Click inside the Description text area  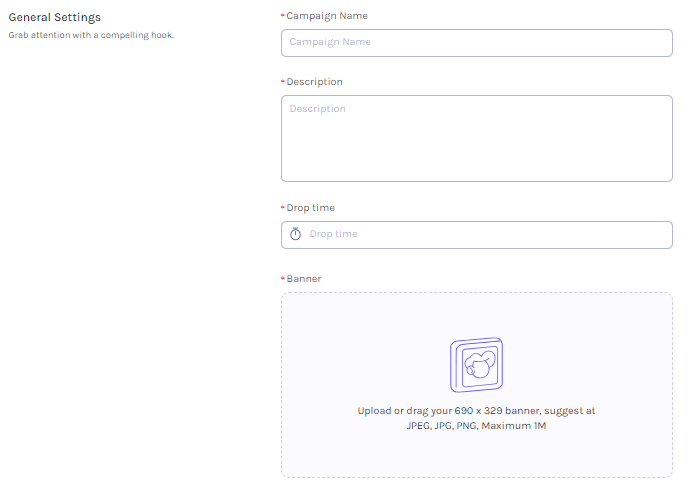477,138
